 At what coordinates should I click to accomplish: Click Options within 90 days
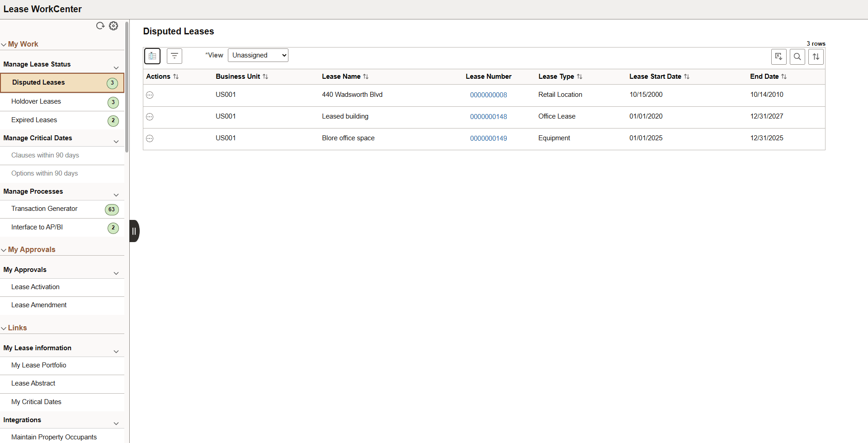point(45,173)
